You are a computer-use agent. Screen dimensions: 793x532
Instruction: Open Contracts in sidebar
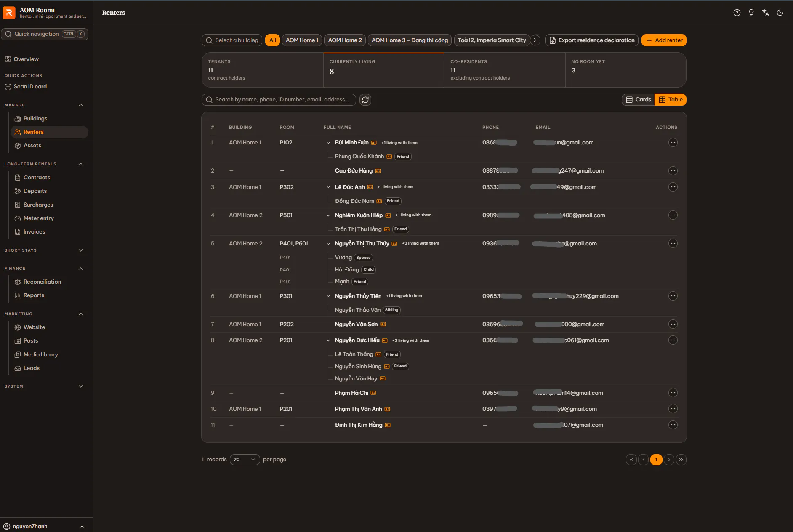coord(37,178)
